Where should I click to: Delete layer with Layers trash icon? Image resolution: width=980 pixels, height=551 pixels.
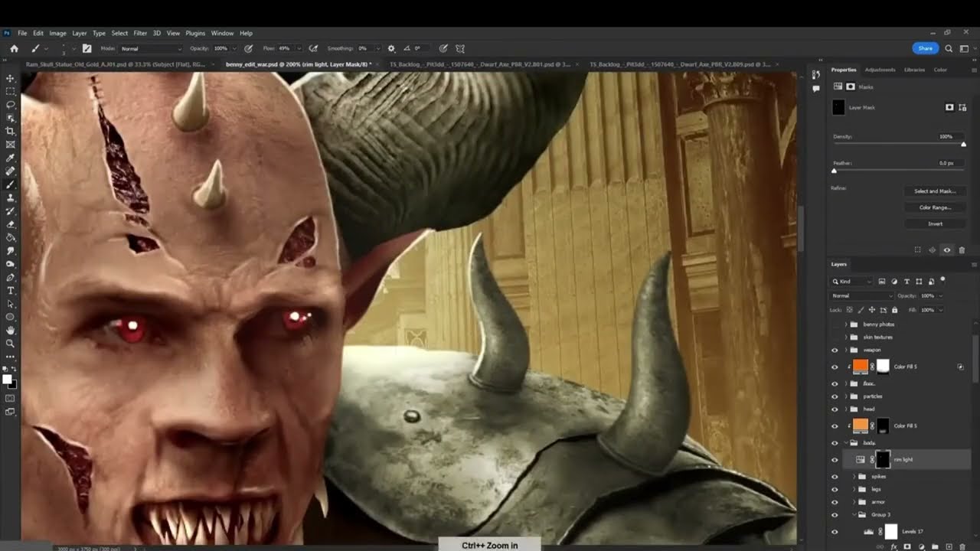point(962,546)
